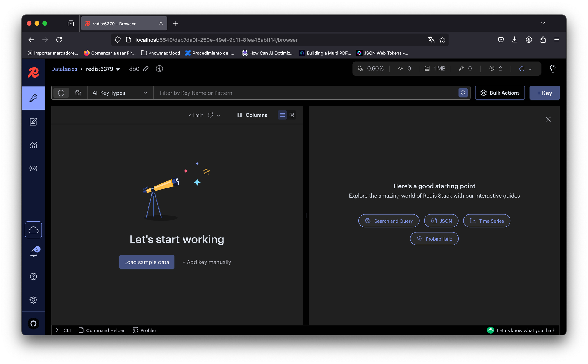Open the notifications bell icon
Screen dimensions: 588x364
(34, 253)
